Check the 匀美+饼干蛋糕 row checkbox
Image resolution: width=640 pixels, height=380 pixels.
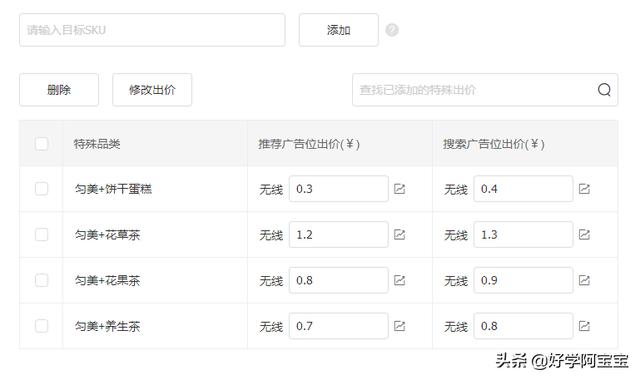click(x=41, y=189)
